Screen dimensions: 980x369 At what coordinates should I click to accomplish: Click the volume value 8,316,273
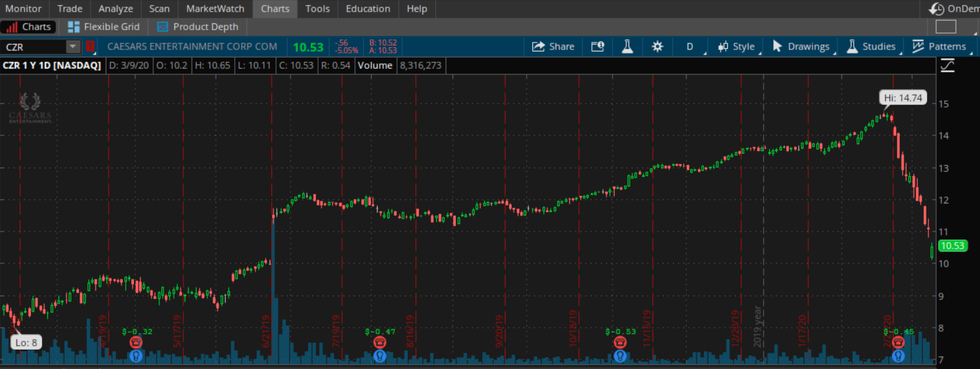point(420,65)
